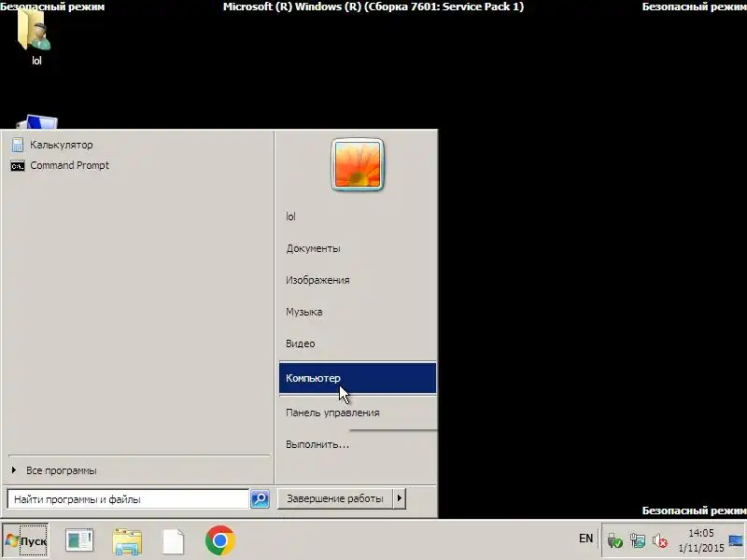747x560 pixels.
Task: Launch Command Prompt from Start menu
Action: (60, 166)
